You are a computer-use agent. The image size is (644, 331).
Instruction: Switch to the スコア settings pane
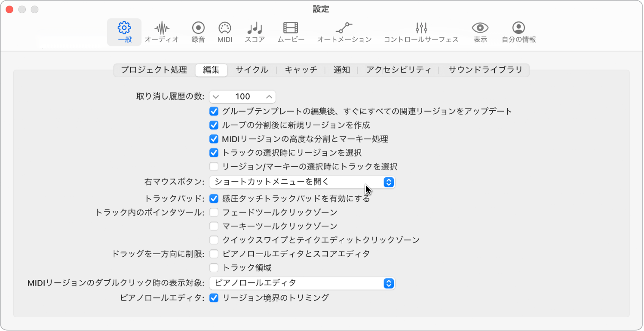(255, 32)
